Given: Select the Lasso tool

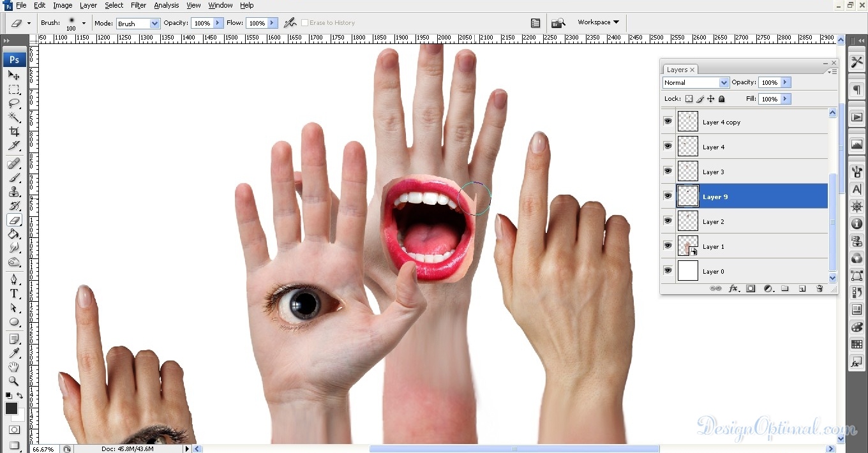Looking at the screenshot, I should tap(14, 103).
